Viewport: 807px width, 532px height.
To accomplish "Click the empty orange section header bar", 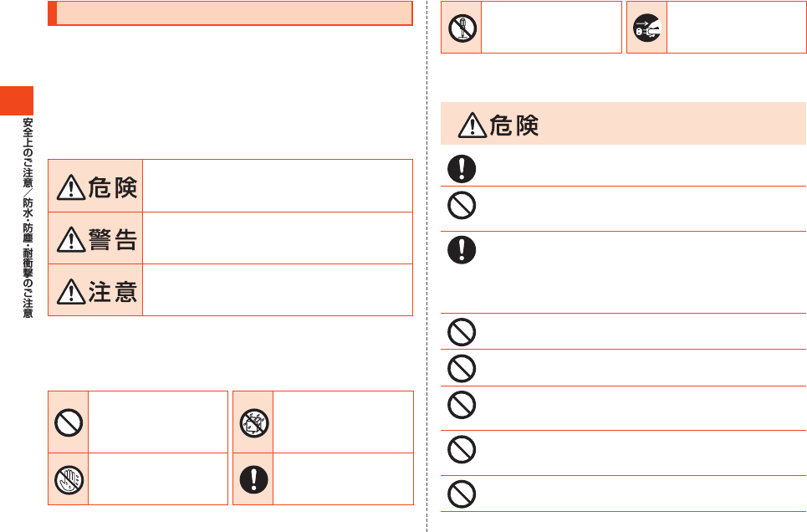I will [230, 13].
